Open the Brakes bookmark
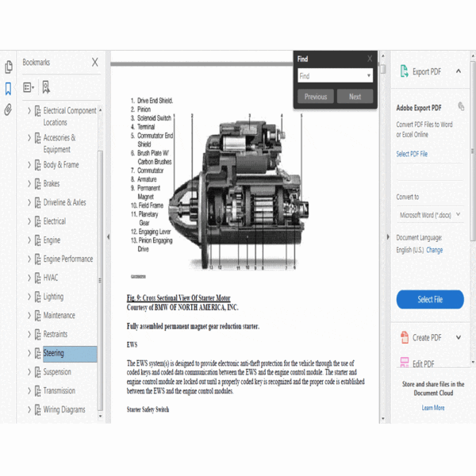Image resolution: width=476 pixels, height=476 pixels. (52, 184)
